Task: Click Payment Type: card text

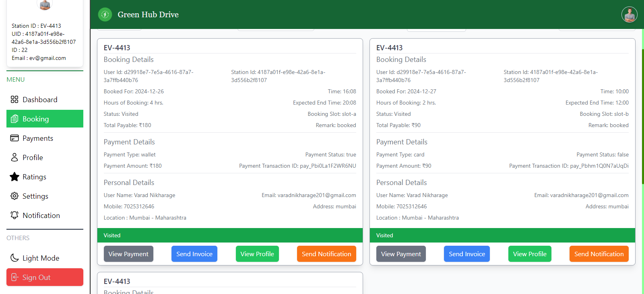Action: 400,154
